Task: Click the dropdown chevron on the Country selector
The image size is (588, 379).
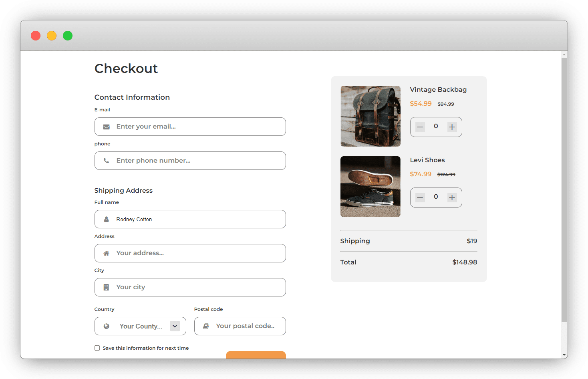Action: [x=175, y=326]
